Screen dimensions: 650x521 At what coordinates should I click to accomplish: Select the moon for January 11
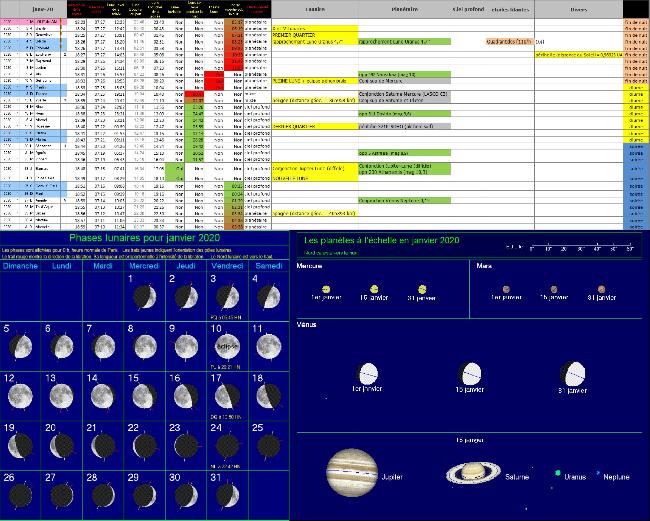(269, 347)
